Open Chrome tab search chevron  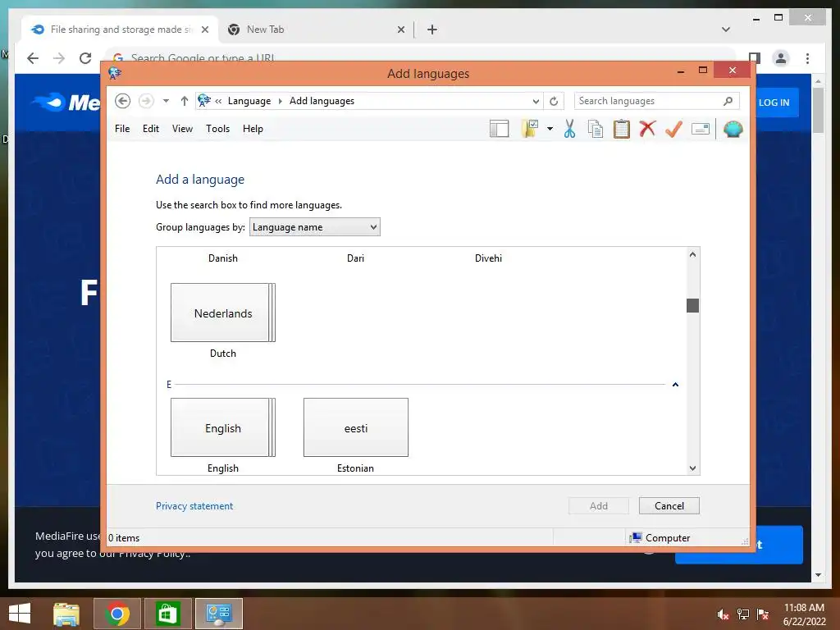(x=726, y=30)
